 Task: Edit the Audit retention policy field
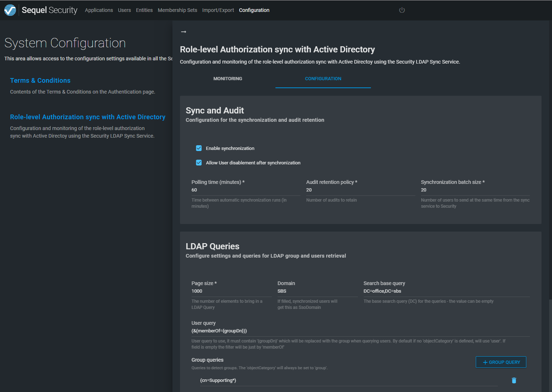360,190
